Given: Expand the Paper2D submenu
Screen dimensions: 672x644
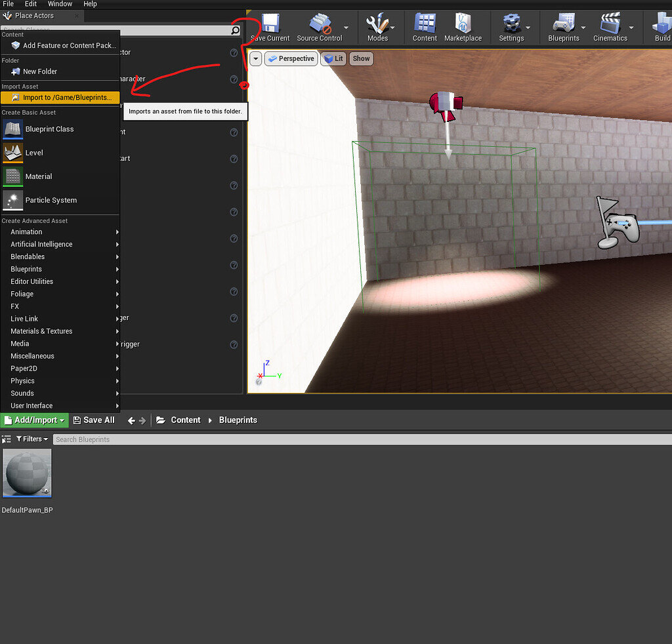Looking at the screenshot, I should pos(60,369).
